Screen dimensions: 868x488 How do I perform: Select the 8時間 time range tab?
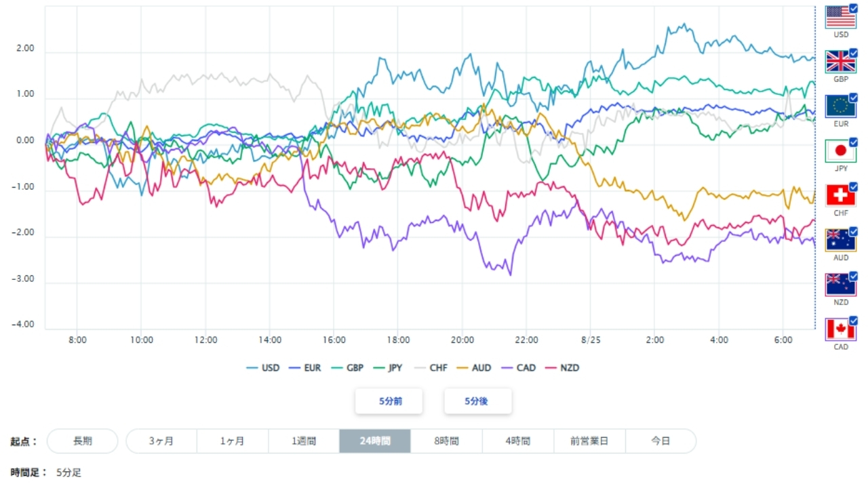[x=446, y=441]
